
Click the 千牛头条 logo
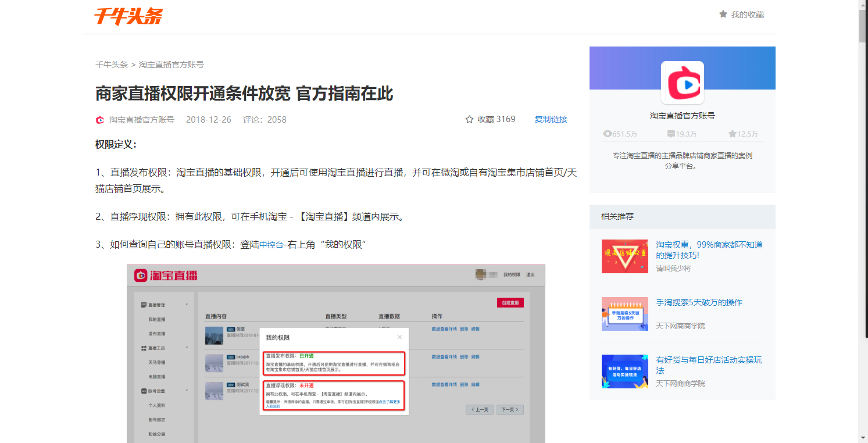pos(128,16)
